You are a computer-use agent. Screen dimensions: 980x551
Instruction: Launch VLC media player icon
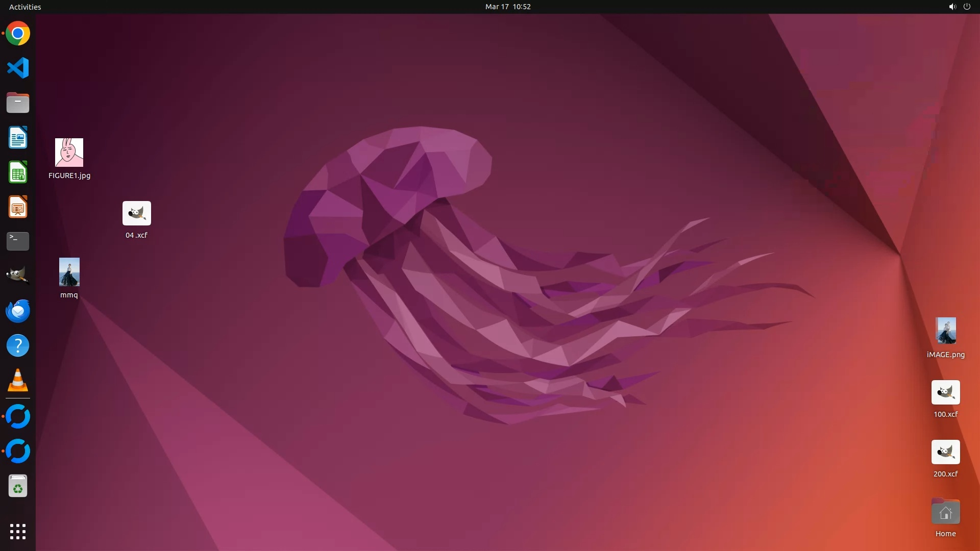(18, 380)
